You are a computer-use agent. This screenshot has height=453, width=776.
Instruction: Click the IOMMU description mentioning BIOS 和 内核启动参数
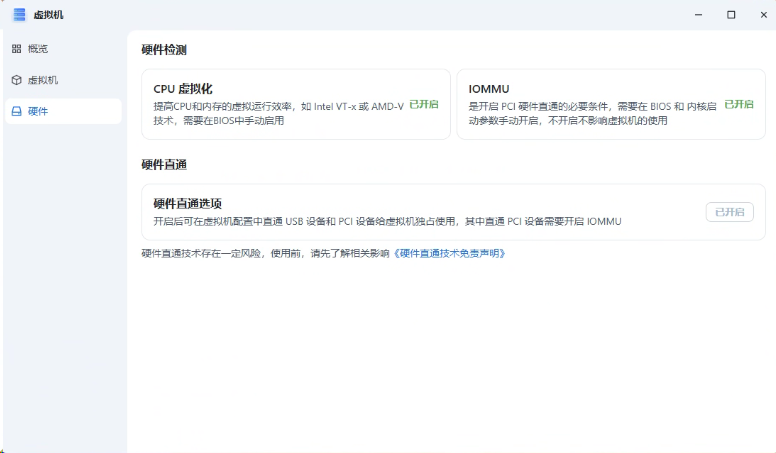592,113
